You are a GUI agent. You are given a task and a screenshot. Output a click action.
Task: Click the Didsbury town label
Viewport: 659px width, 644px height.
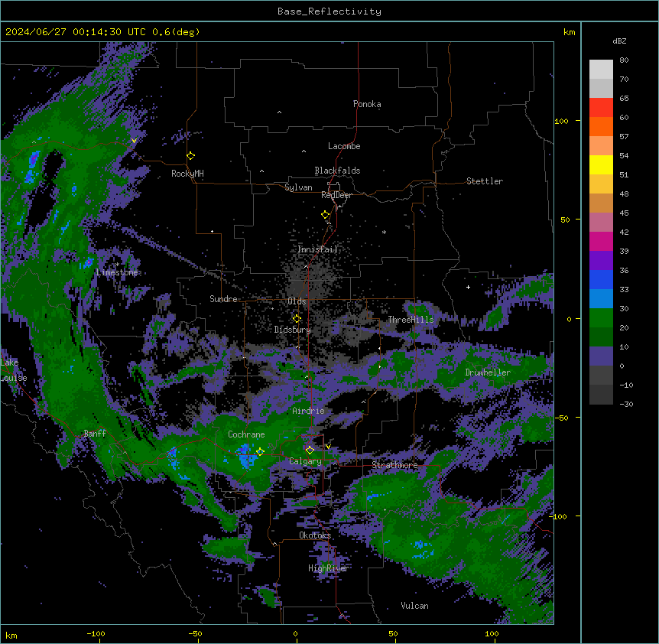(x=293, y=330)
